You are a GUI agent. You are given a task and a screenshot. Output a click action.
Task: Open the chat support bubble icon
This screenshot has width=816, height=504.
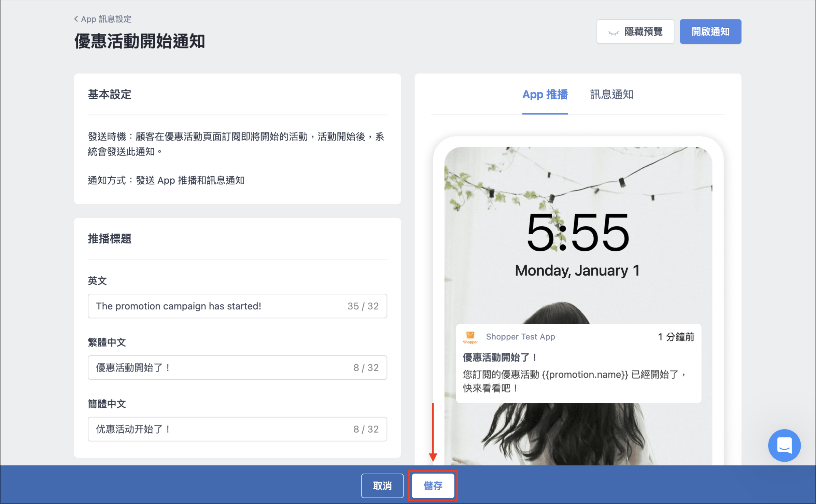coord(784,445)
